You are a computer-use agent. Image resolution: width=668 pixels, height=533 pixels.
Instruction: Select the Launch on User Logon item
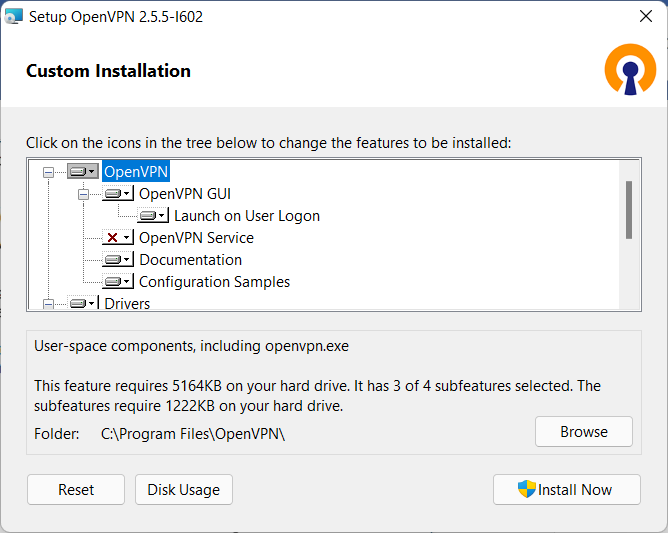click(x=246, y=216)
